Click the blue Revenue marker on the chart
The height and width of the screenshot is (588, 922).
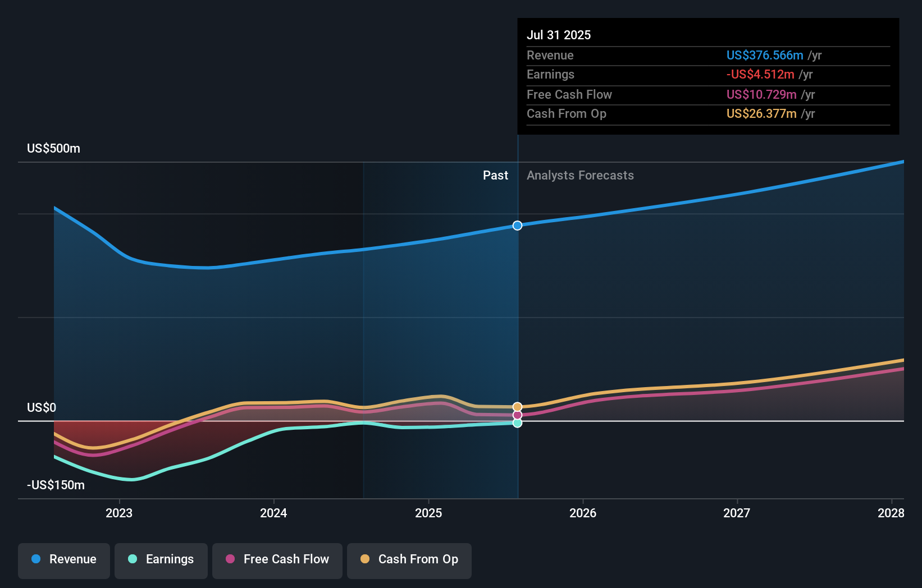coord(517,226)
